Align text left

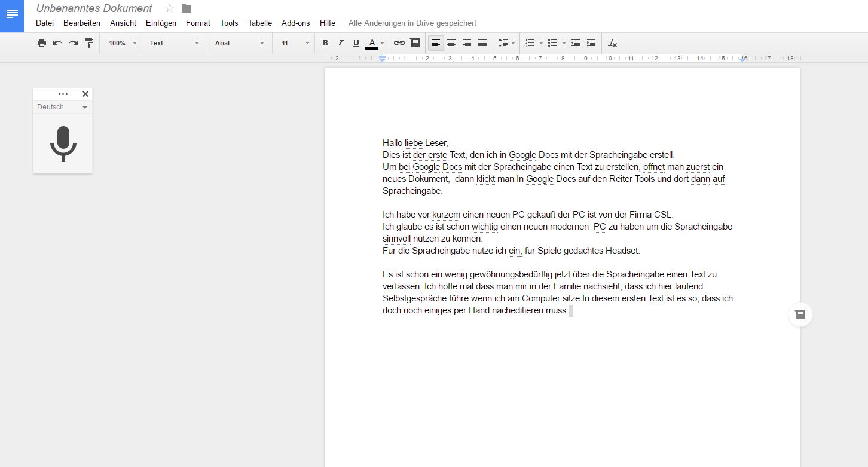pyautogui.click(x=436, y=43)
